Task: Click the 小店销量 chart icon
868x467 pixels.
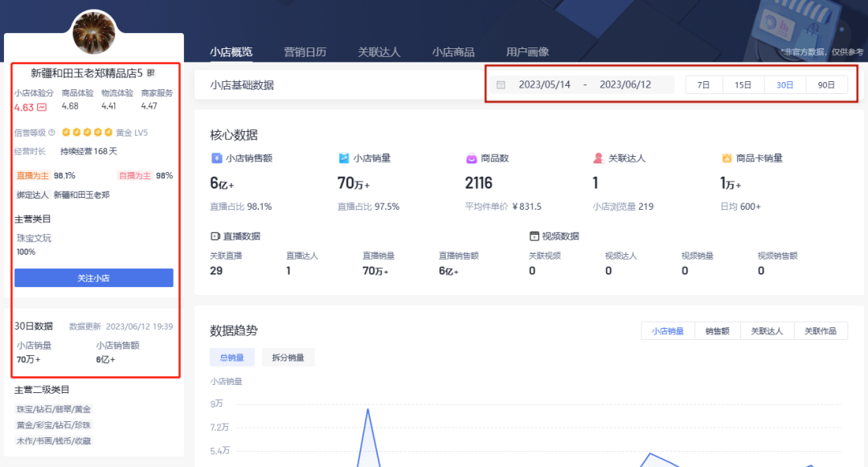Action: pos(344,158)
